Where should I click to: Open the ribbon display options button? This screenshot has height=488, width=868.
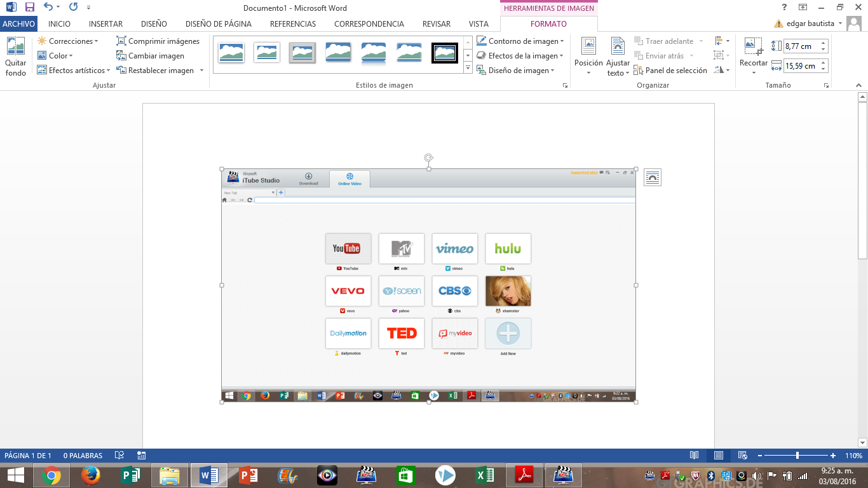point(803,7)
